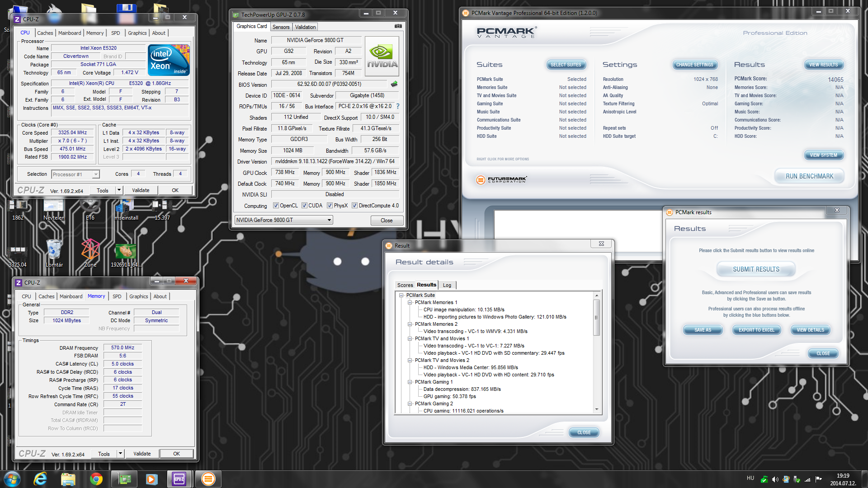
Task: Click the BIOS save chip icon in GPU-Z
Action: [394, 84]
